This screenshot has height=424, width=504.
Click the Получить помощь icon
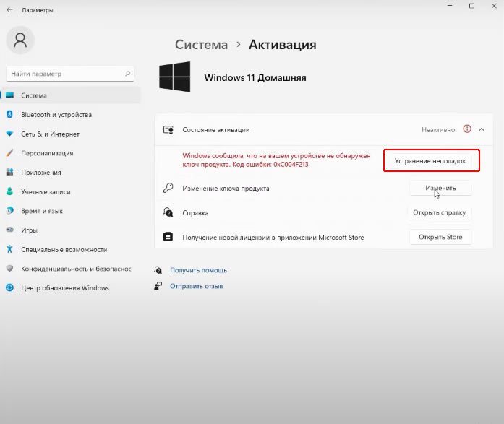click(158, 270)
